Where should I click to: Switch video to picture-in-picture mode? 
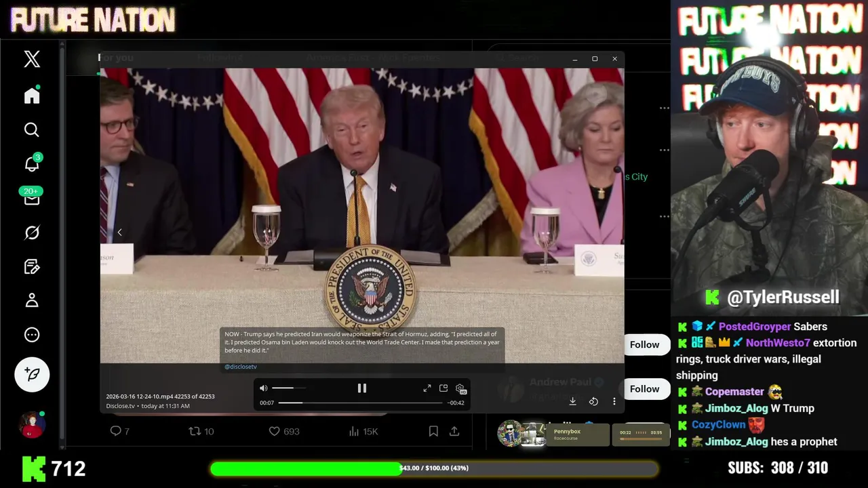click(x=443, y=388)
